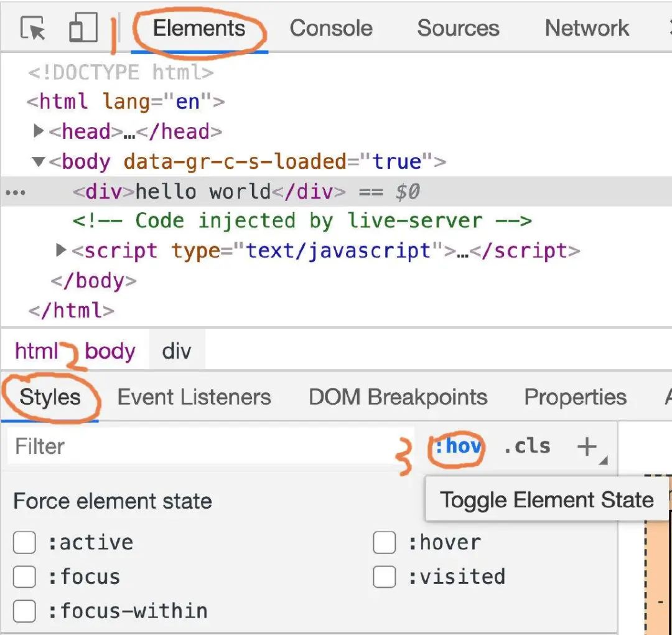Enable the :active state checkbox
The height and width of the screenshot is (635, 672).
coord(24,542)
